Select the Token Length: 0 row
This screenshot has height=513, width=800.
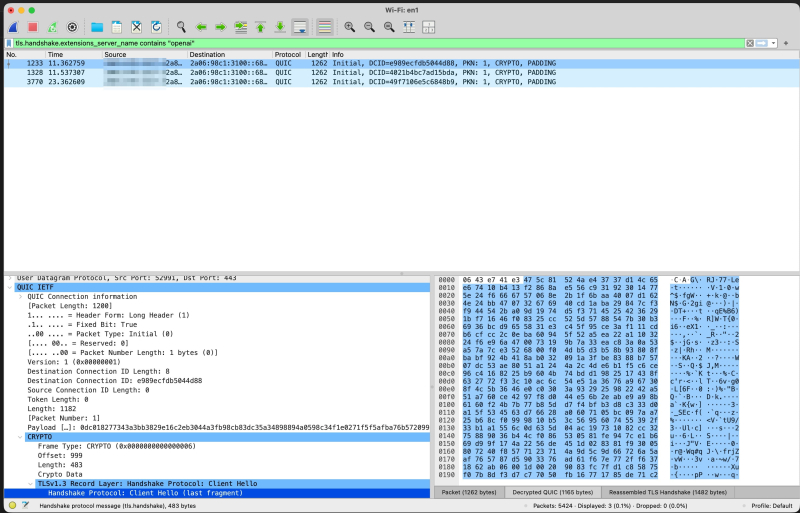coord(217,400)
